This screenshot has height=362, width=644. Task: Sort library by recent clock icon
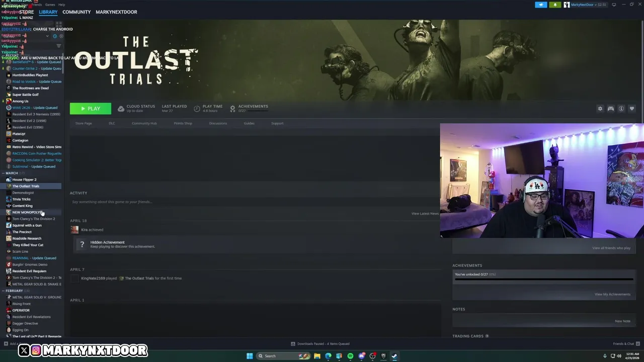coord(55,36)
